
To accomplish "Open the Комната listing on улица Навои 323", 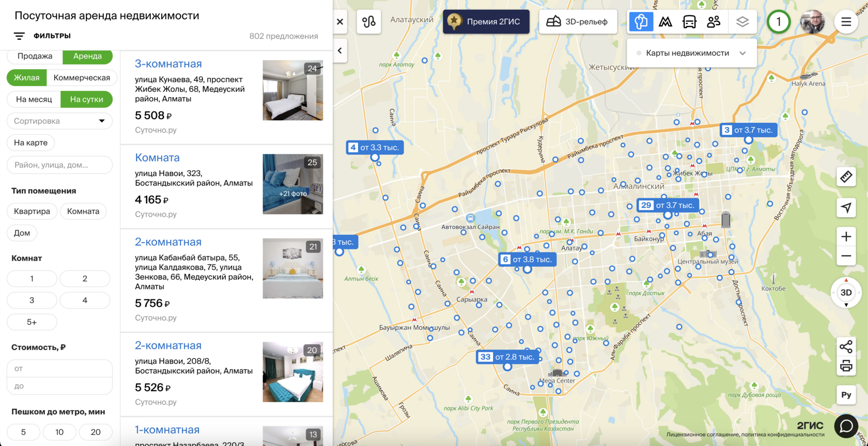I will click(157, 158).
